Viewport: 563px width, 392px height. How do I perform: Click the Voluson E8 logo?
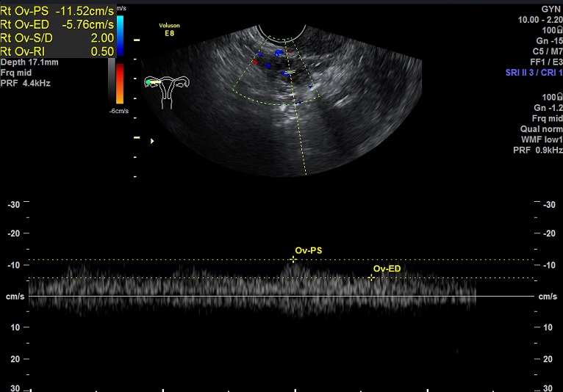tap(169, 29)
